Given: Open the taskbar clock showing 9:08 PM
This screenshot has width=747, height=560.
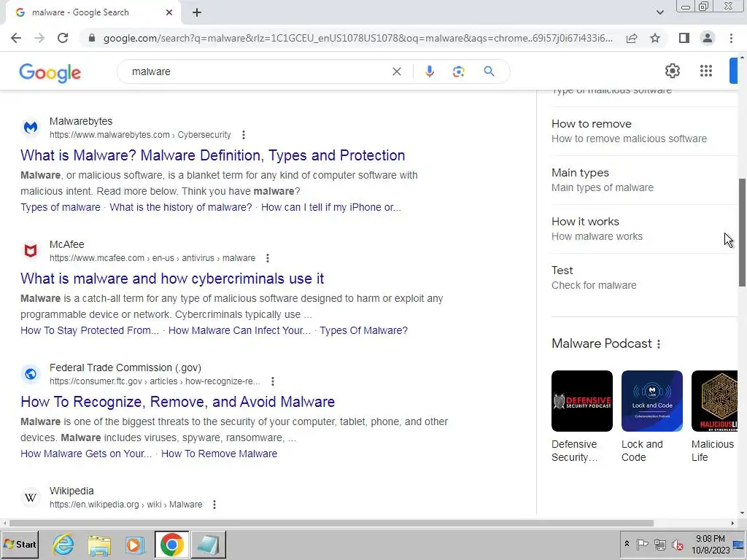Looking at the screenshot, I should click(711, 544).
